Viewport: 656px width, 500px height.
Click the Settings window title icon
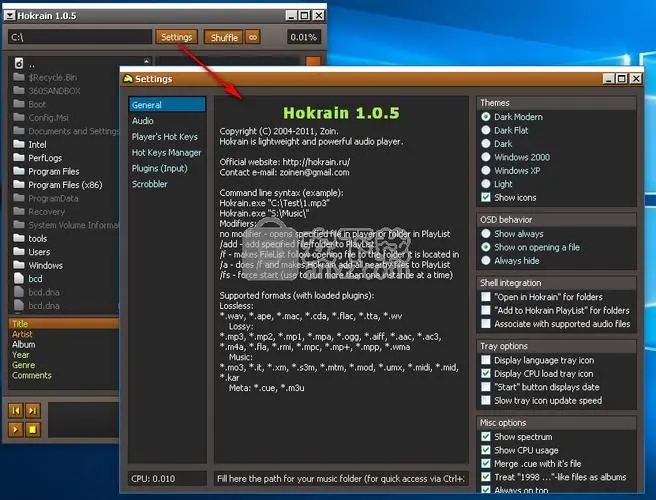128,79
